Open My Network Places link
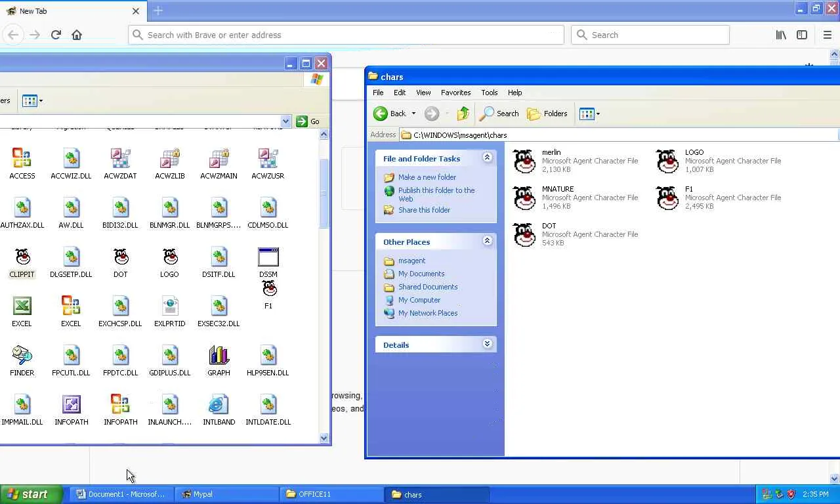The height and width of the screenshot is (504, 840). (x=428, y=313)
